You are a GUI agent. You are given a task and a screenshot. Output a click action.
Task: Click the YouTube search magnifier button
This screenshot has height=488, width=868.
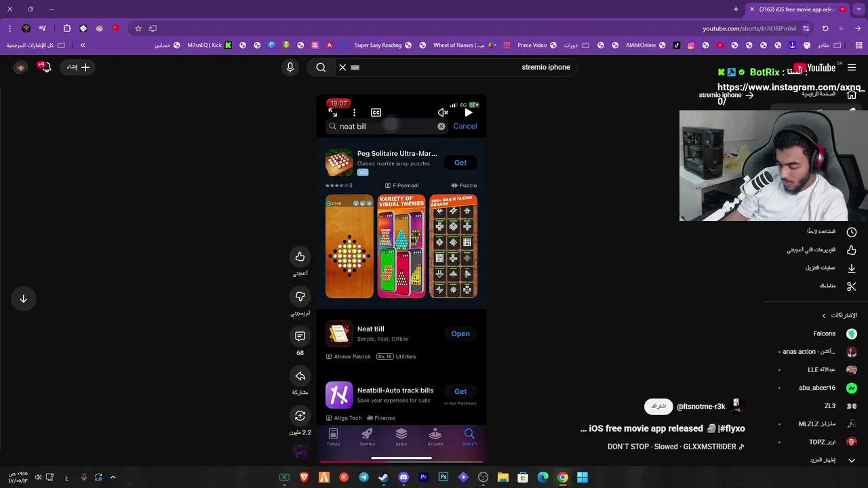point(321,67)
